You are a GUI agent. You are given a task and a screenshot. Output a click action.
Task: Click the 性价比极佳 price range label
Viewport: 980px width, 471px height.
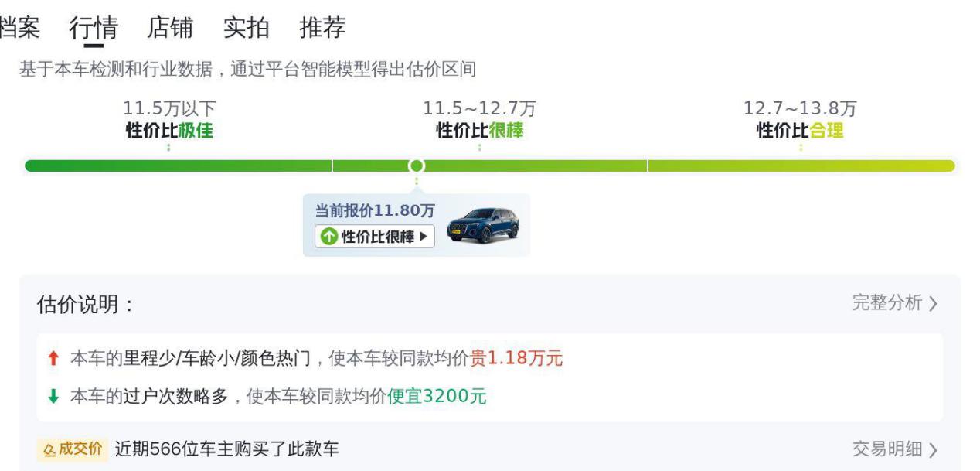point(169,131)
